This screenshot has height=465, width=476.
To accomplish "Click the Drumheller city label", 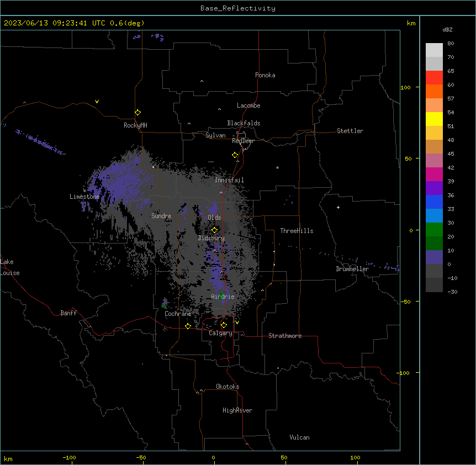I will click(352, 269).
